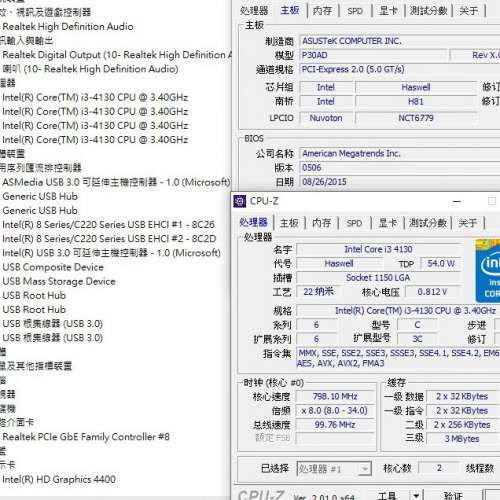Screen dimensions: 500x500
Task: Select 关于 tab in upper CPU-Z window
Action: 468,11
